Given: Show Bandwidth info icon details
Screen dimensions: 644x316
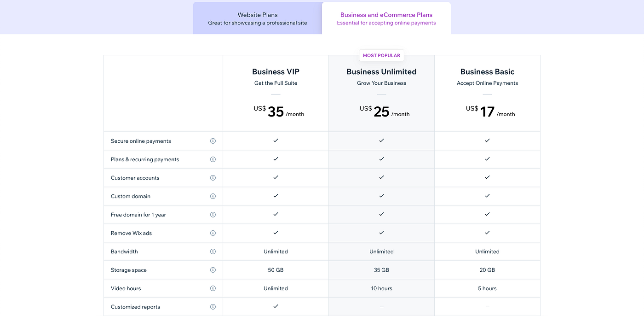Looking at the screenshot, I should coord(213,252).
